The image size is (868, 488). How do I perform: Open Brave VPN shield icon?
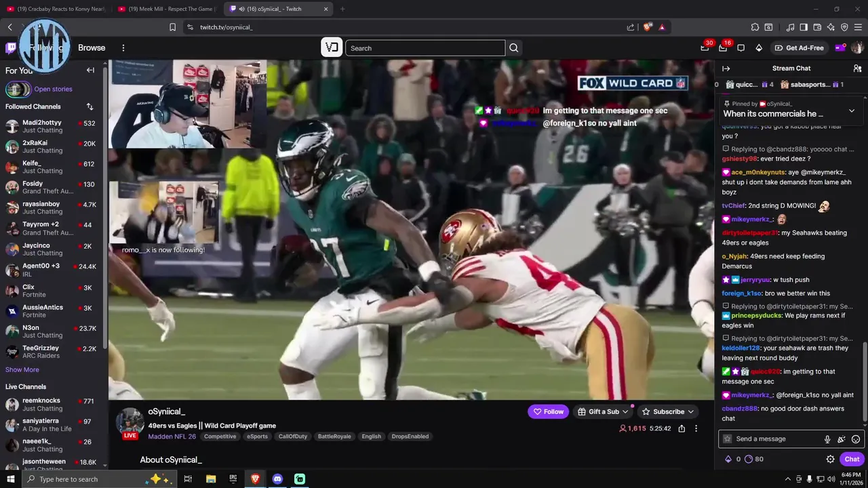coord(844,27)
